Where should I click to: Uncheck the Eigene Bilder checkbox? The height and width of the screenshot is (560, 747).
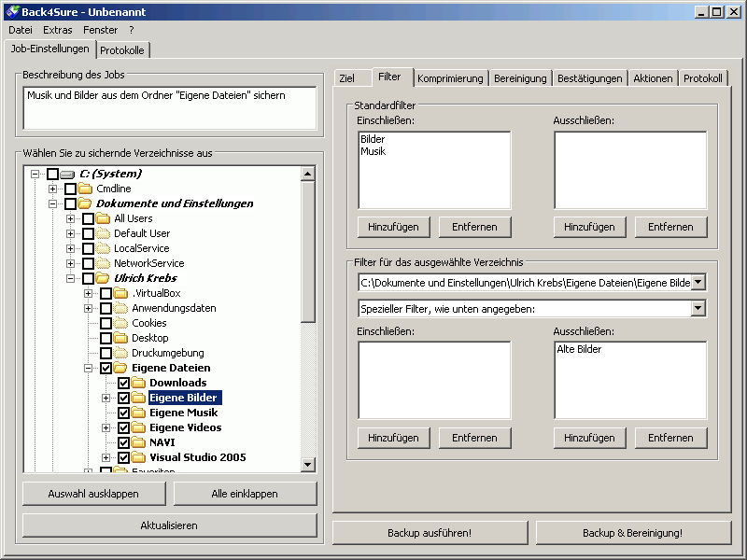123,398
